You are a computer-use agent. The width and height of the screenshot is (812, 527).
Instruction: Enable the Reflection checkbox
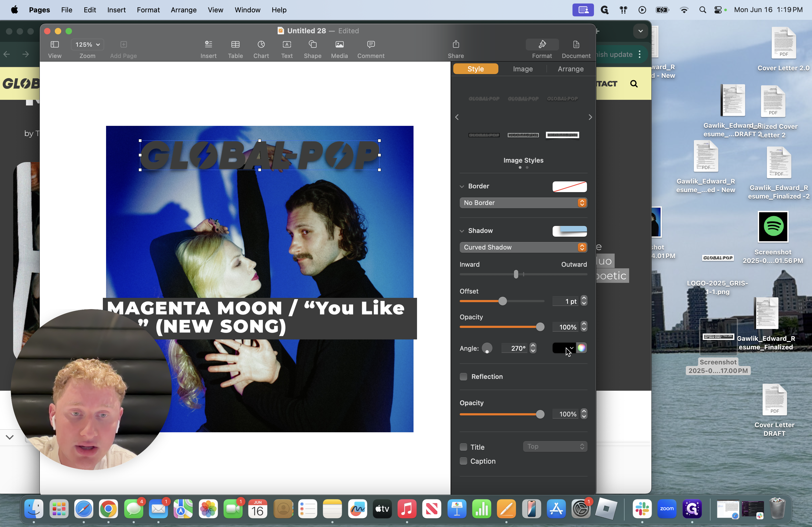(x=463, y=376)
